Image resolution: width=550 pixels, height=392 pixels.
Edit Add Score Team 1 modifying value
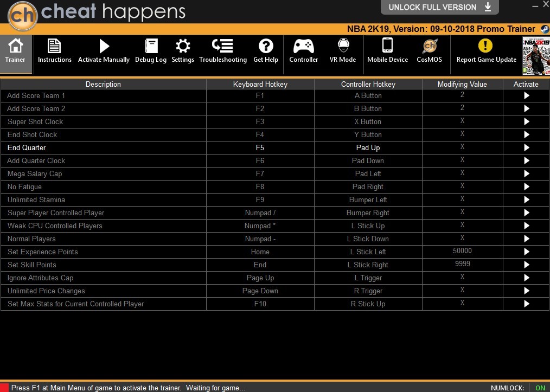462,95
